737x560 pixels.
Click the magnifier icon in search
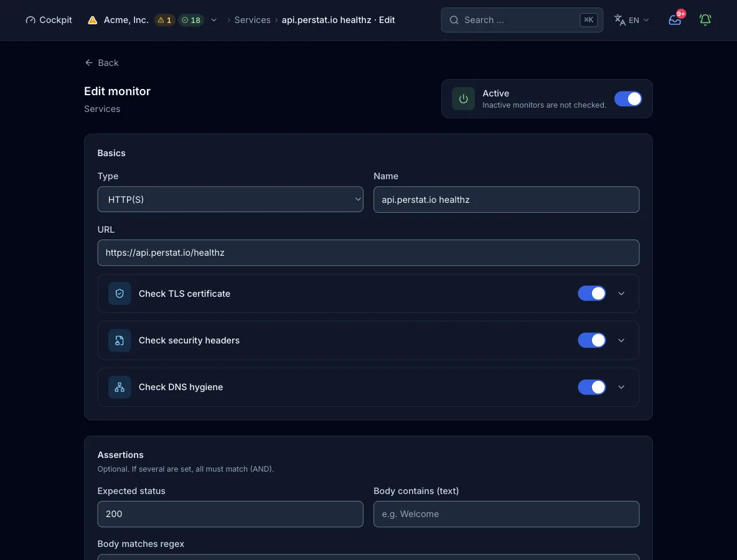(x=454, y=20)
